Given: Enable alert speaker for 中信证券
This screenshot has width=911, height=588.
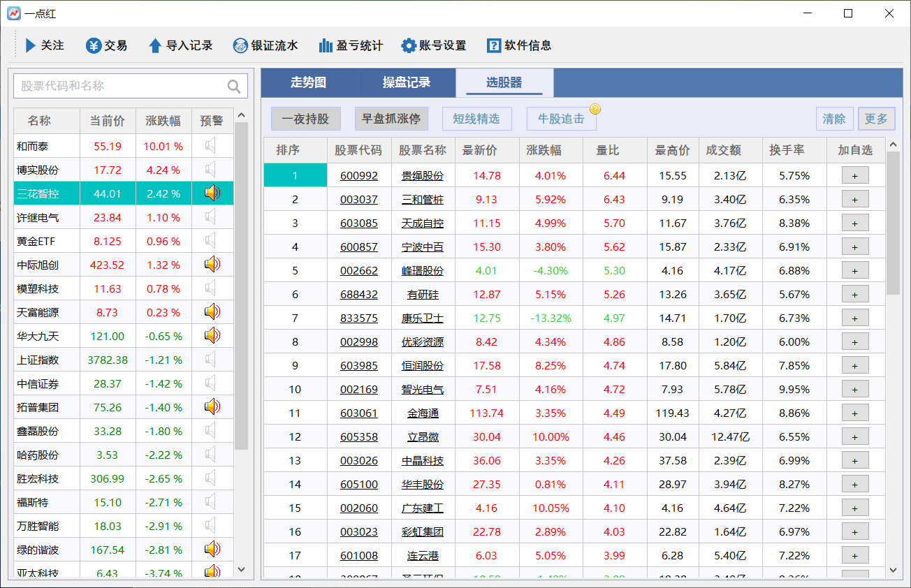Looking at the screenshot, I should pos(212,383).
